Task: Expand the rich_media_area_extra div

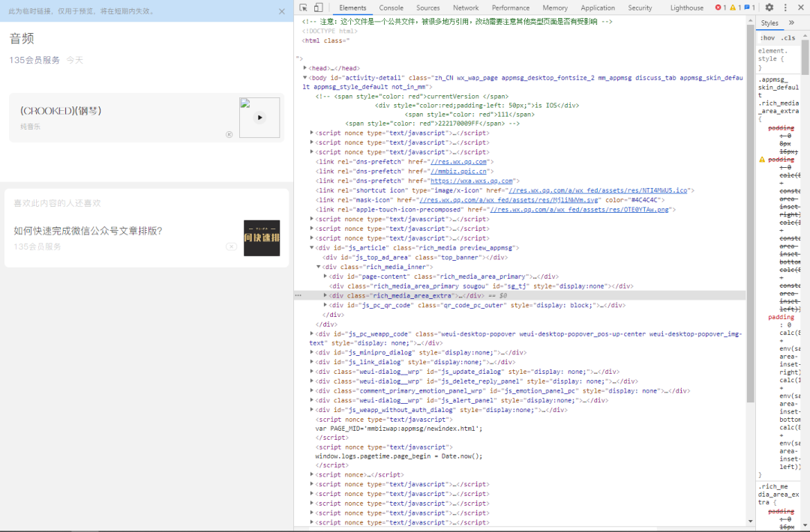Action: 325,295
